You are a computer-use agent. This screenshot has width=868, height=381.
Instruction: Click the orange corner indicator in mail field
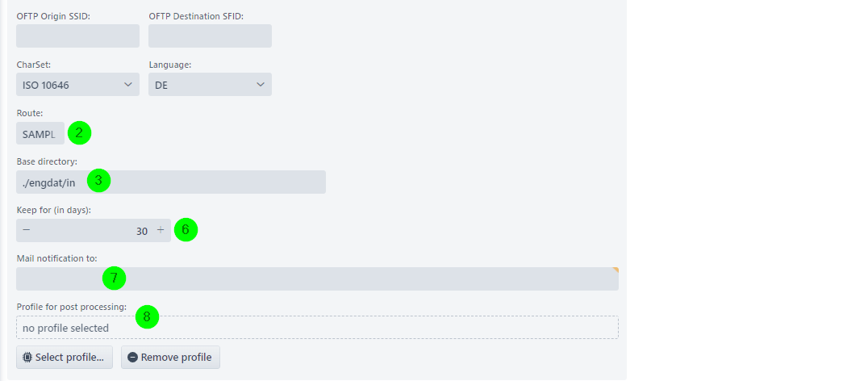click(616, 270)
